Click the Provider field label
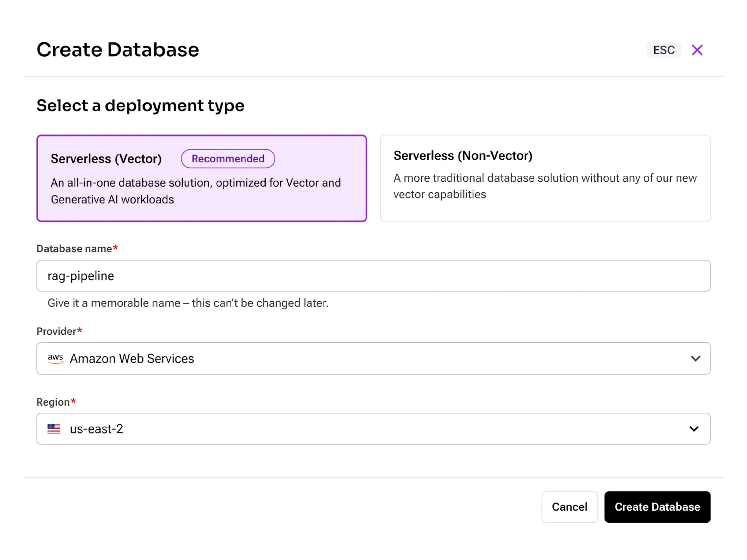 coord(56,331)
